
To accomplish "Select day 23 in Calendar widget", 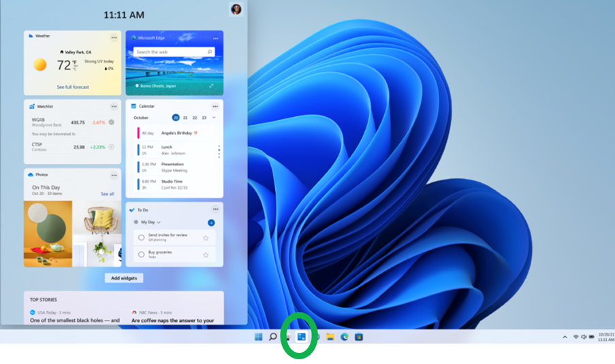I will (204, 118).
